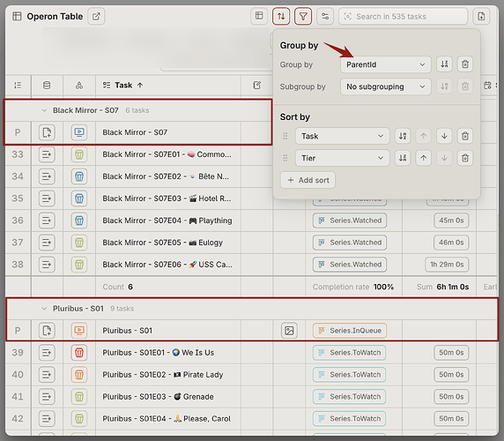Open table in new window icon

tap(96, 16)
